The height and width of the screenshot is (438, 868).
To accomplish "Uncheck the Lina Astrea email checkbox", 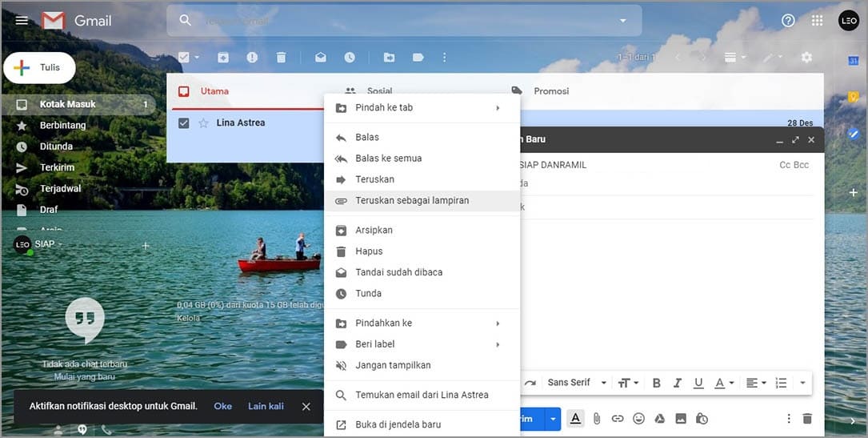I will (x=184, y=123).
